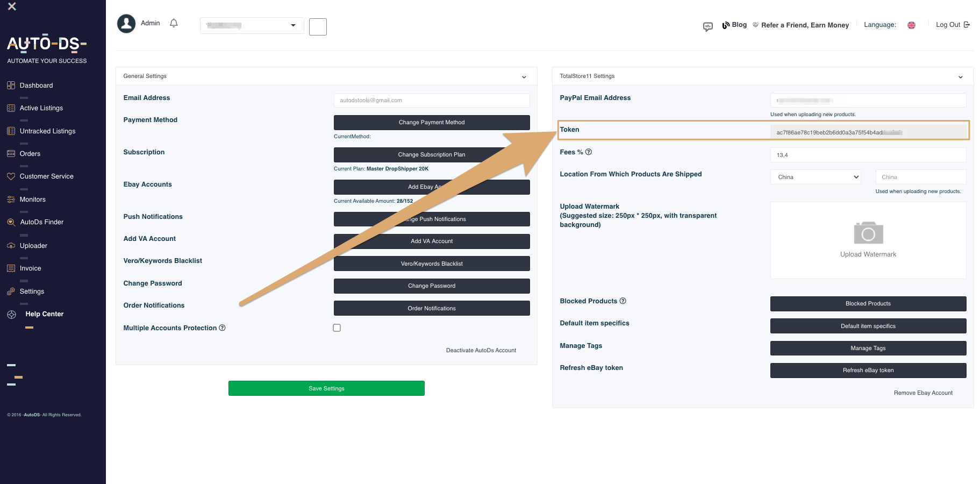Click the Active Listings sidebar icon
The height and width of the screenshot is (484, 980).
point(11,108)
